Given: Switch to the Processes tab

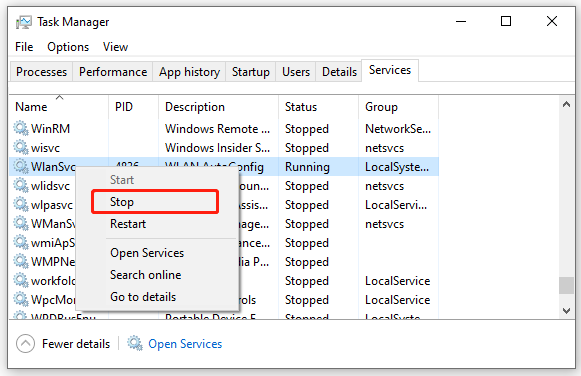Looking at the screenshot, I should click(42, 71).
